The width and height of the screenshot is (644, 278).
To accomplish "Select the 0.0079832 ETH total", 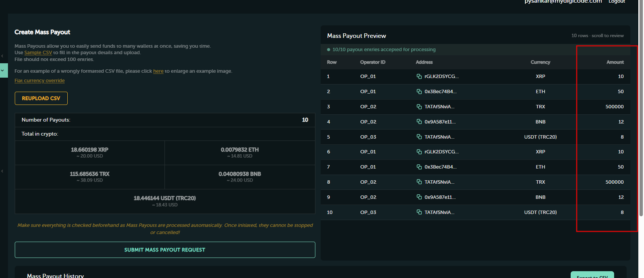I will [240, 150].
